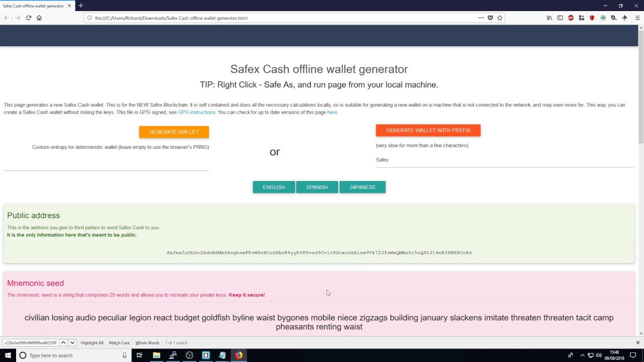The image size is (644, 362).
Task: Click the mnemonic seed words
Action: click(x=319, y=322)
